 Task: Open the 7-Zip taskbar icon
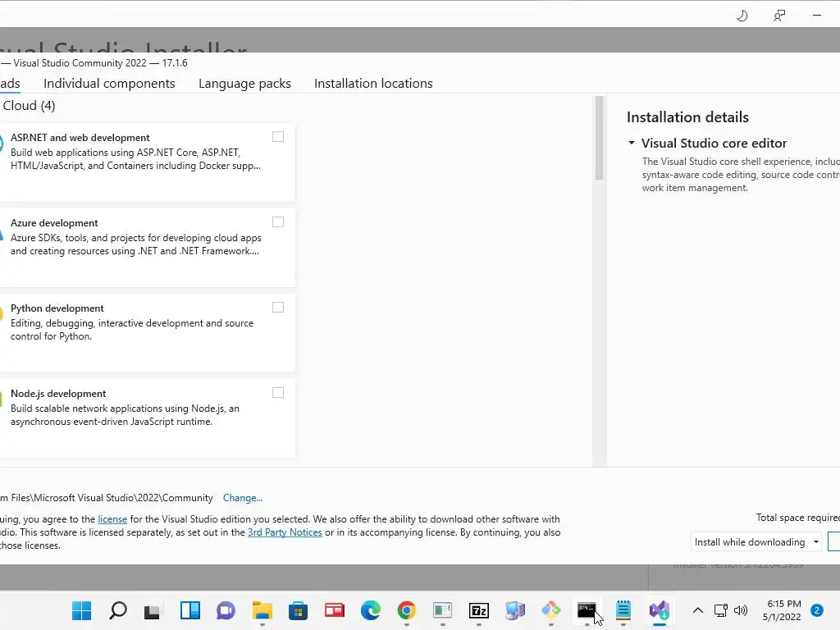click(479, 610)
